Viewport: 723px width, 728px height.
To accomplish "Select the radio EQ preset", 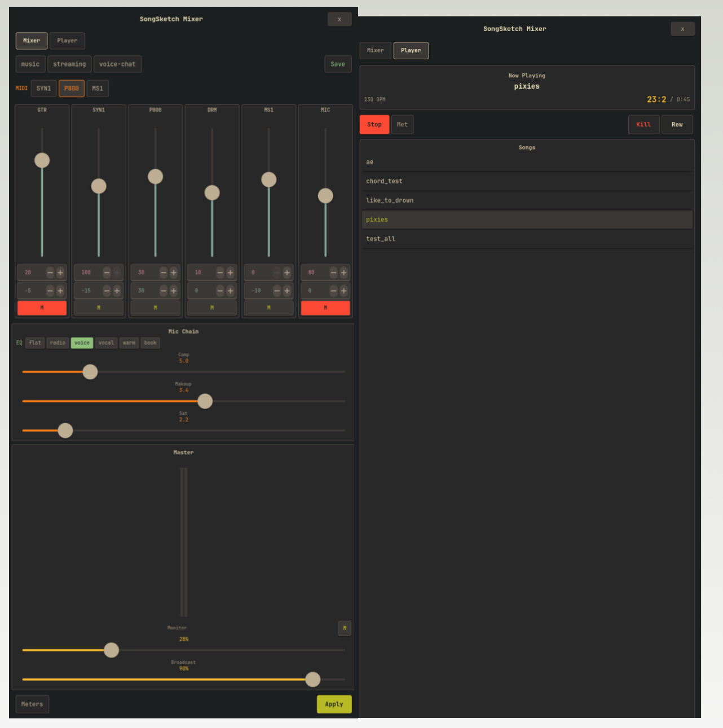I will 58,343.
